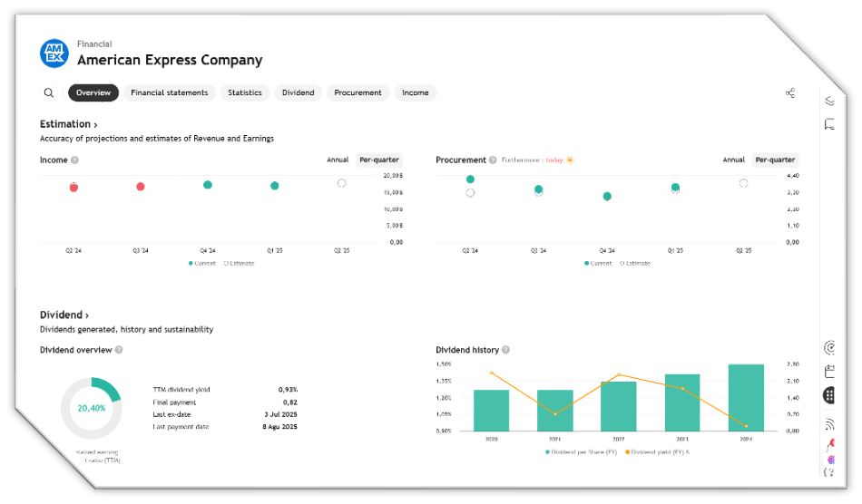Click help icon beside Dividend overview
This screenshot has height=504, width=862.
119,350
